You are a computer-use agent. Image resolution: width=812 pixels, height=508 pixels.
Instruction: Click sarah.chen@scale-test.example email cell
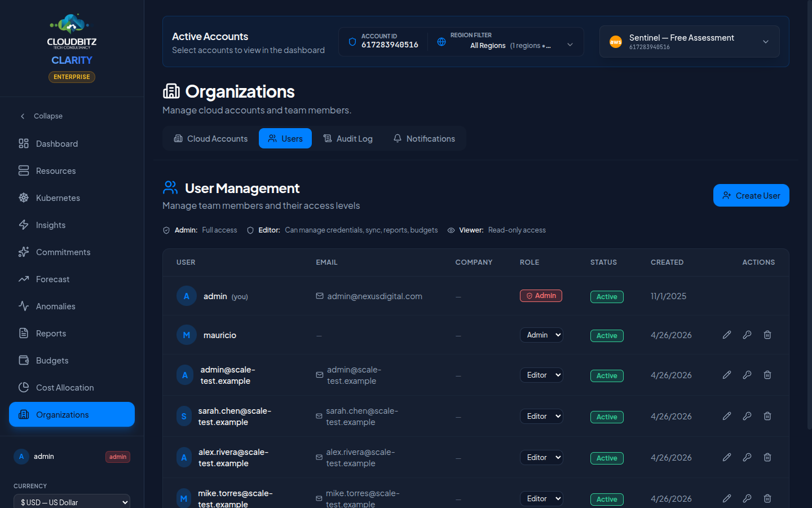point(362,417)
